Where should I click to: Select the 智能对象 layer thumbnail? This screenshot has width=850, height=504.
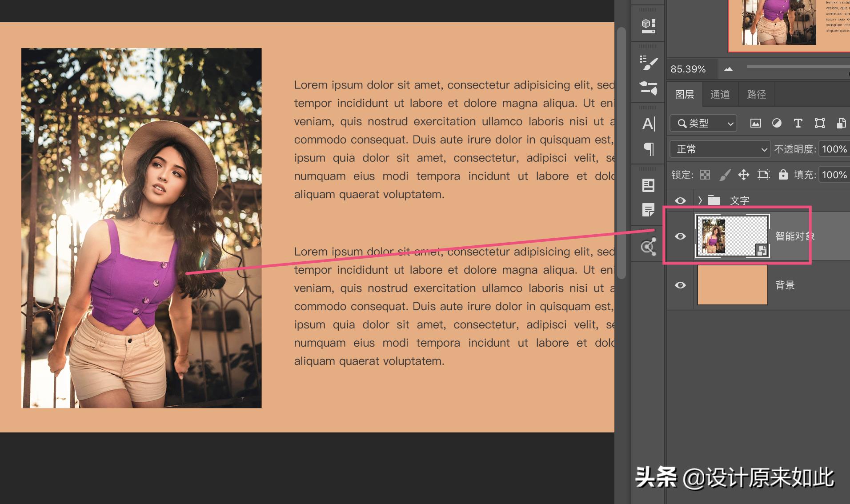(732, 236)
